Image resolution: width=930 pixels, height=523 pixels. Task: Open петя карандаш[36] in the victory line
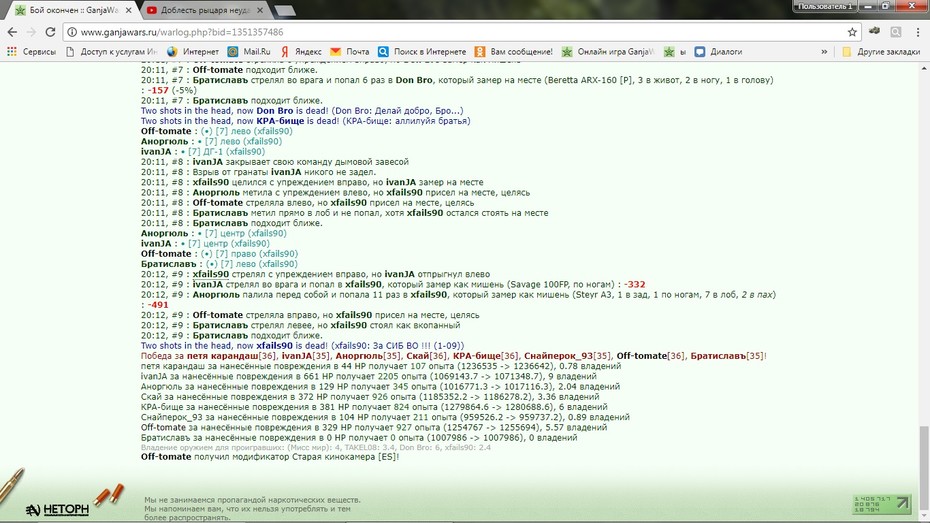231,356
